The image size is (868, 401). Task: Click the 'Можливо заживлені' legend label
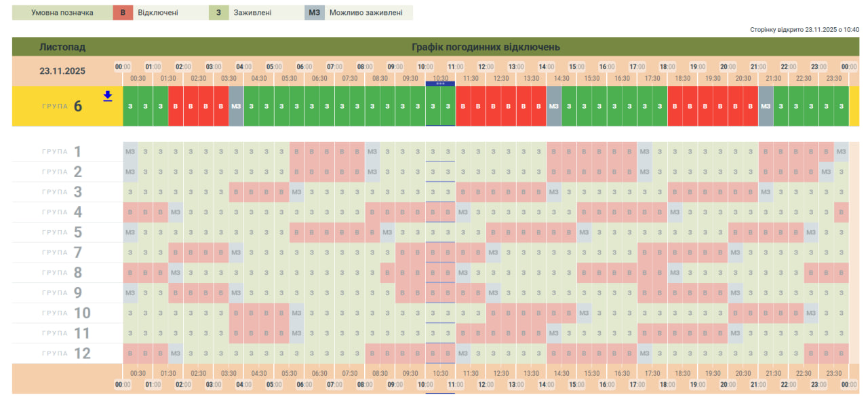[366, 13]
